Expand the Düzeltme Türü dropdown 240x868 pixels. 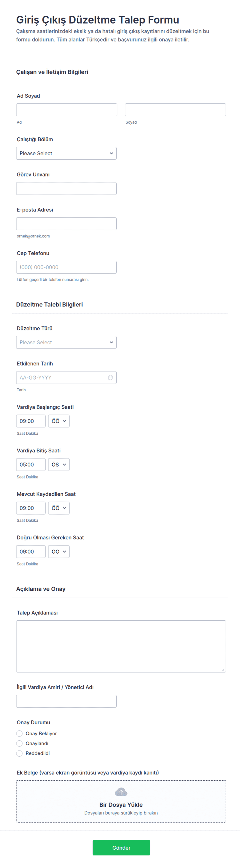coord(66,342)
